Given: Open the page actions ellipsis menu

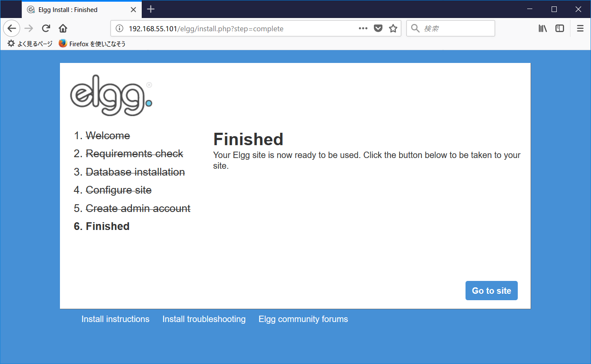Looking at the screenshot, I should (x=363, y=28).
